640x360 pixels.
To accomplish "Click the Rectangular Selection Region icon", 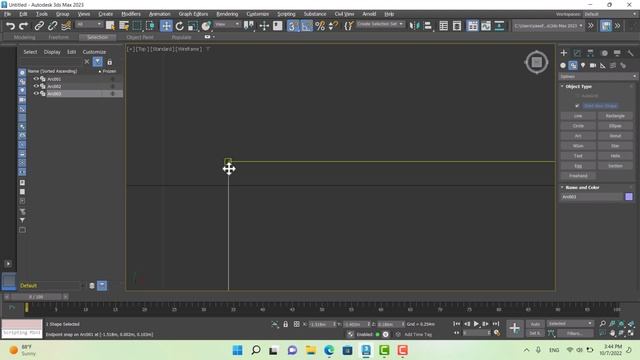I will tap(137, 26).
